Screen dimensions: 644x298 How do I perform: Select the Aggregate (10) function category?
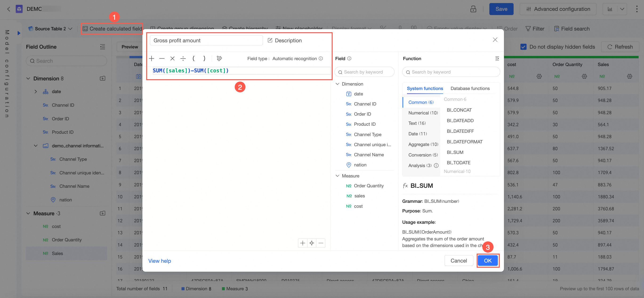pyautogui.click(x=423, y=144)
